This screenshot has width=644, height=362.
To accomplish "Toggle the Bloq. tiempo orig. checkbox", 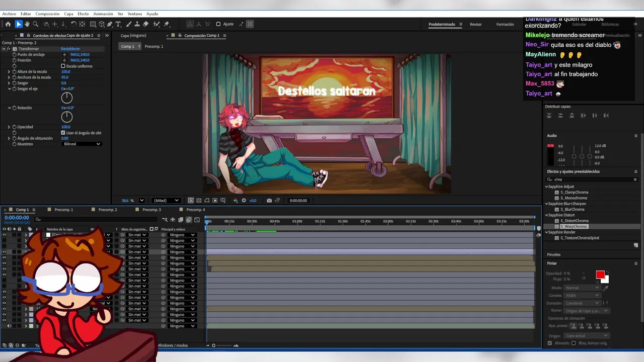I will tap(574, 343).
